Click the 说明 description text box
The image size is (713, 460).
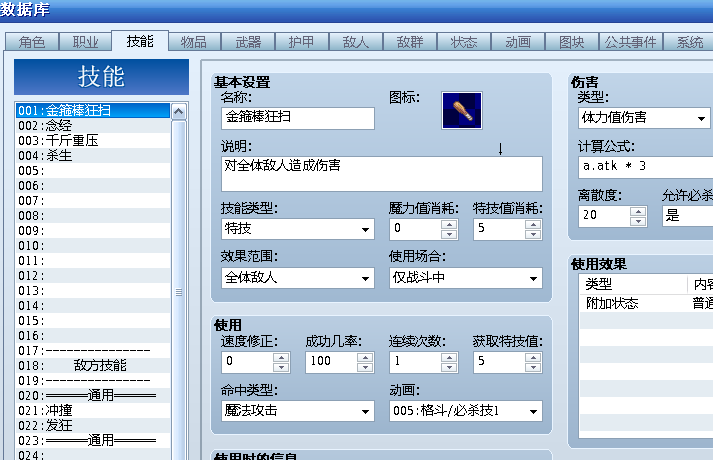(x=382, y=174)
